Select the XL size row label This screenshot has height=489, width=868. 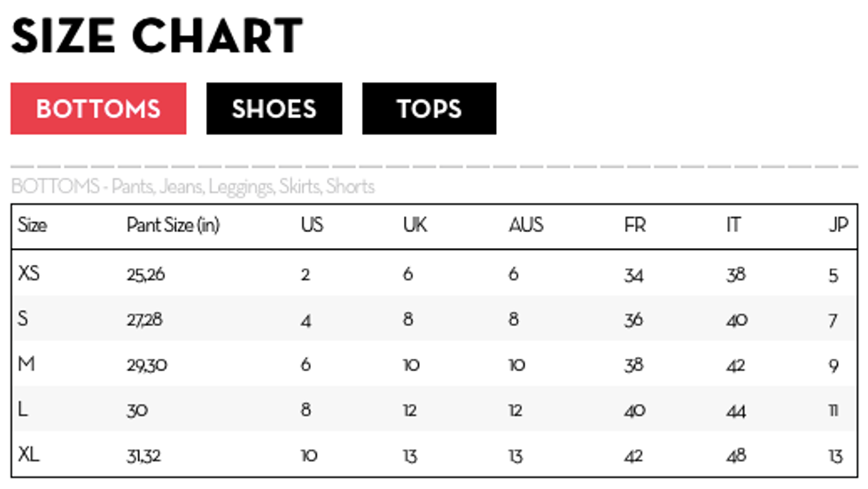29,455
